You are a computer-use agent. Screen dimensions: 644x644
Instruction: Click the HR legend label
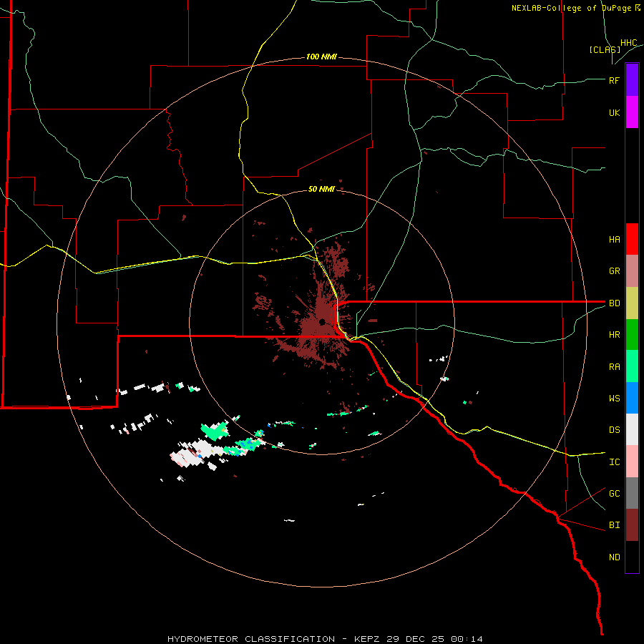coord(614,335)
